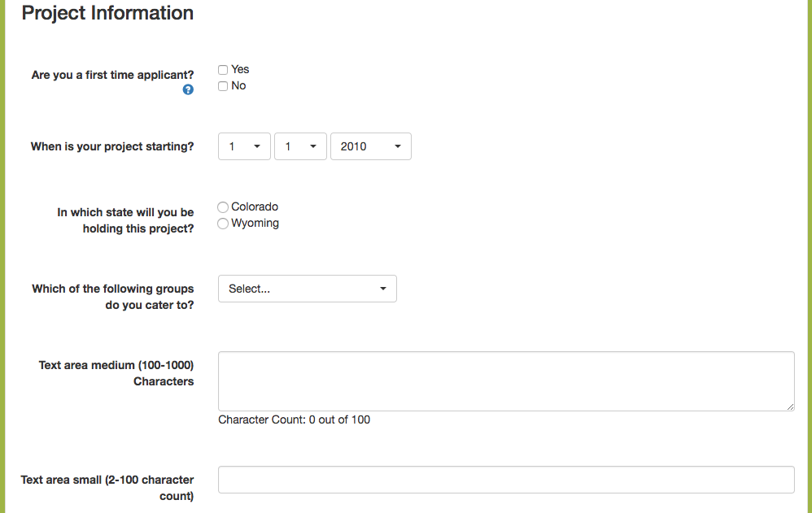Open the 2010 year dropdown
812x513 pixels.
pos(370,146)
